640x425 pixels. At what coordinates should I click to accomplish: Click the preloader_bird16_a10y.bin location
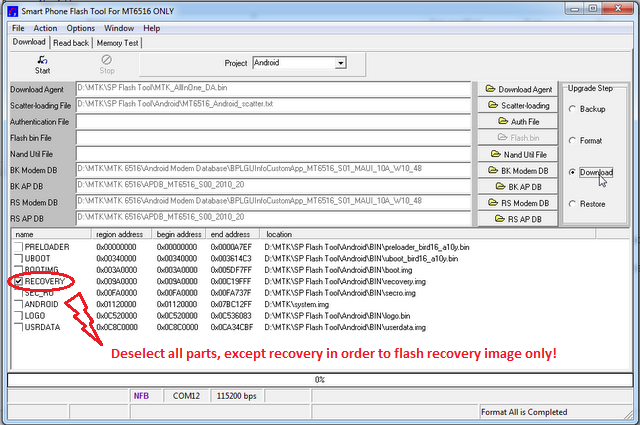(x=367, y=247)
